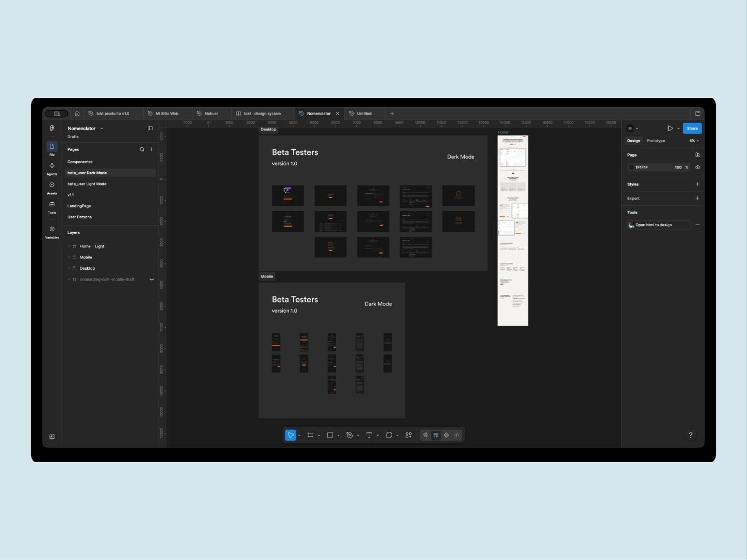Add an export setting with plus
747x560 pixels.
point(697,198)
